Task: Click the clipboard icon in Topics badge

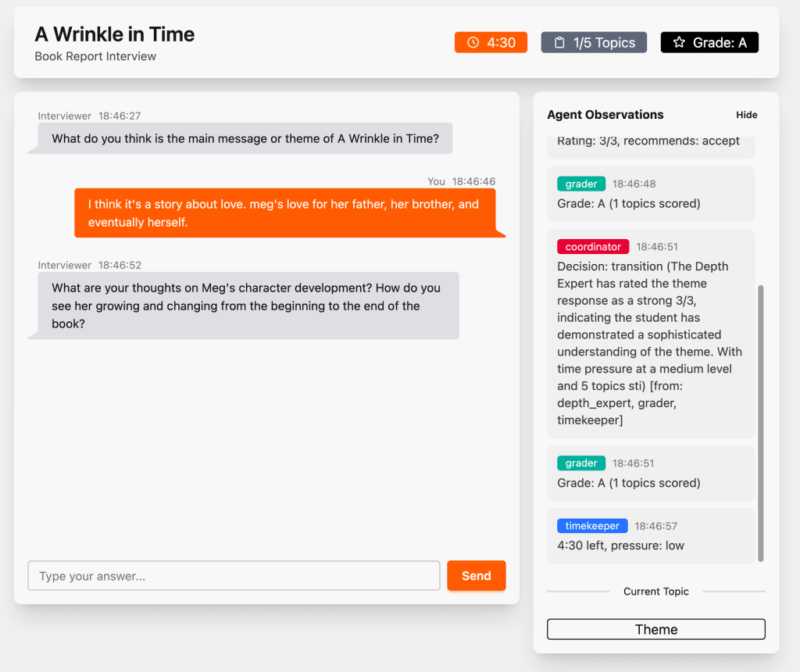Action: pos(559,42)
